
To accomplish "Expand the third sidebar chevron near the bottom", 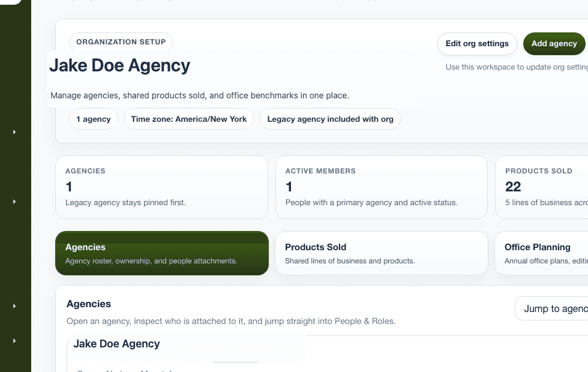I will point(14,306).
